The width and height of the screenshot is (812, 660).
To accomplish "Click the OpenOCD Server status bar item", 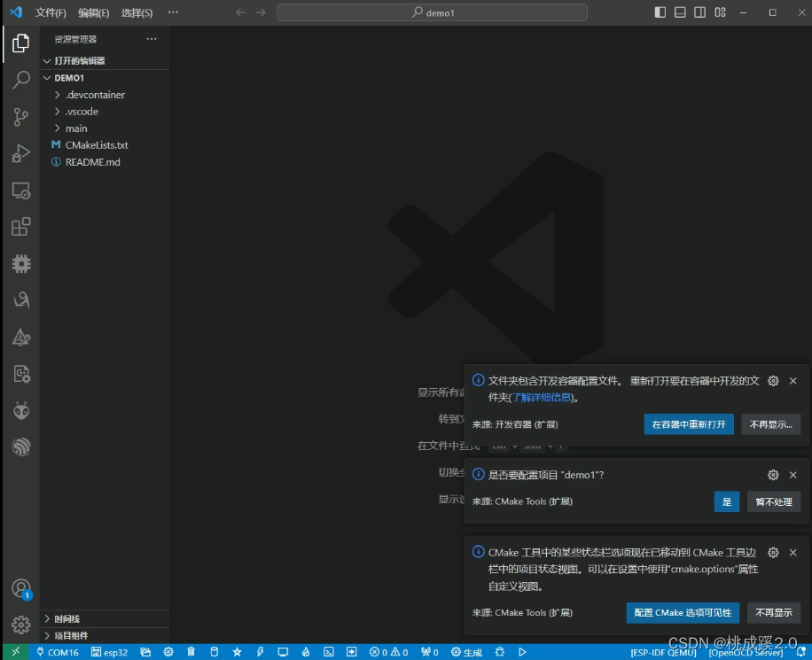I will tap(746, 653).
